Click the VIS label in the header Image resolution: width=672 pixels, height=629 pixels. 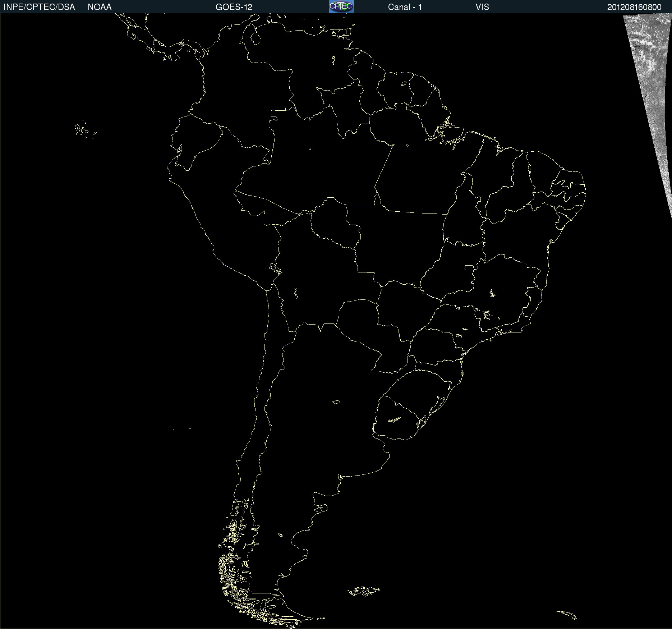click(x=482, y=7)
